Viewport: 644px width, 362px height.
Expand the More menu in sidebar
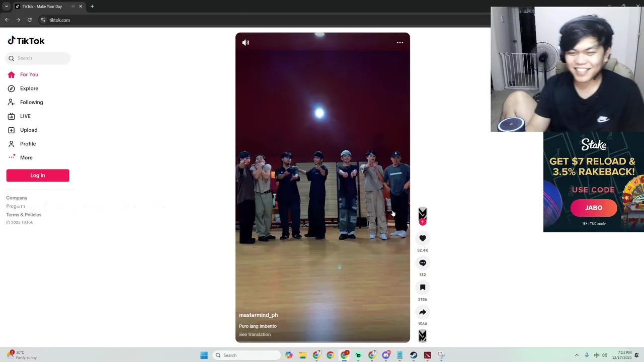coord(20,157)
